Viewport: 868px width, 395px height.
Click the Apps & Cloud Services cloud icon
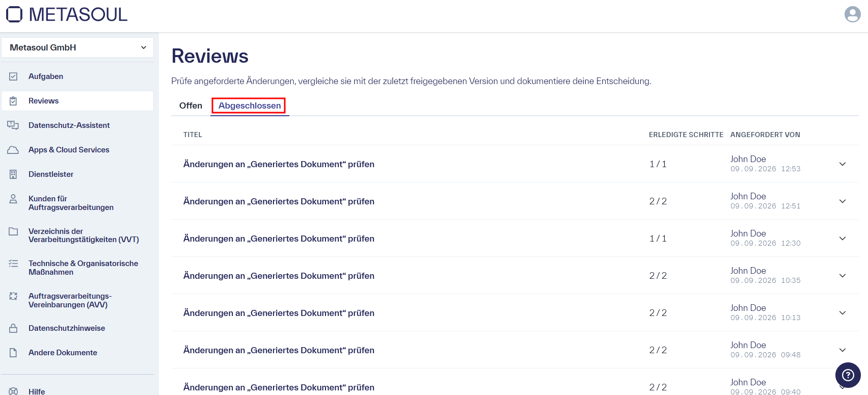13,150
